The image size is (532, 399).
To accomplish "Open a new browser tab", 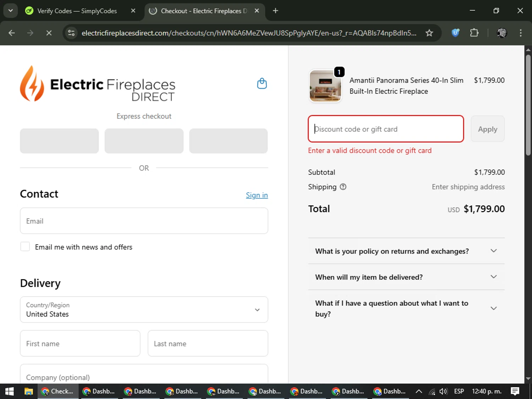I will (276, 11).
